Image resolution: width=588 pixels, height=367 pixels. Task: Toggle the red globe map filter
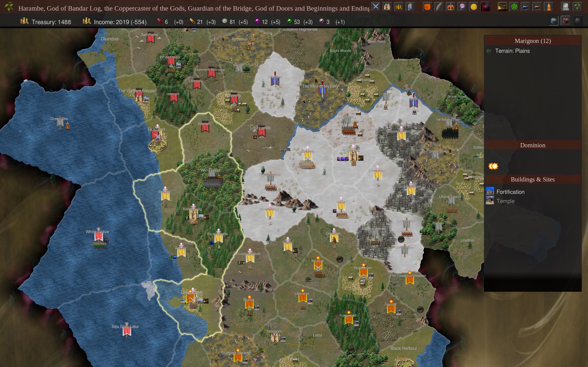pos(566,21)
